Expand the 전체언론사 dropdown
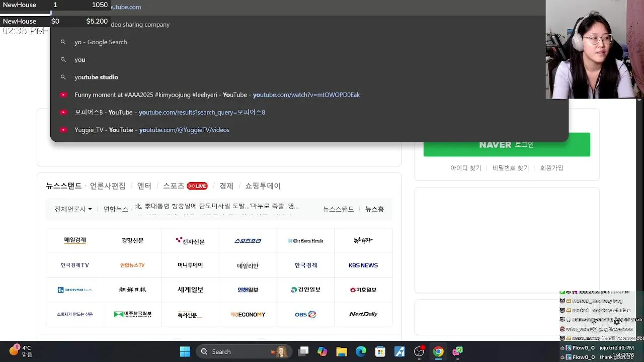This screenshot has height=362, width=644. [73, 209]
